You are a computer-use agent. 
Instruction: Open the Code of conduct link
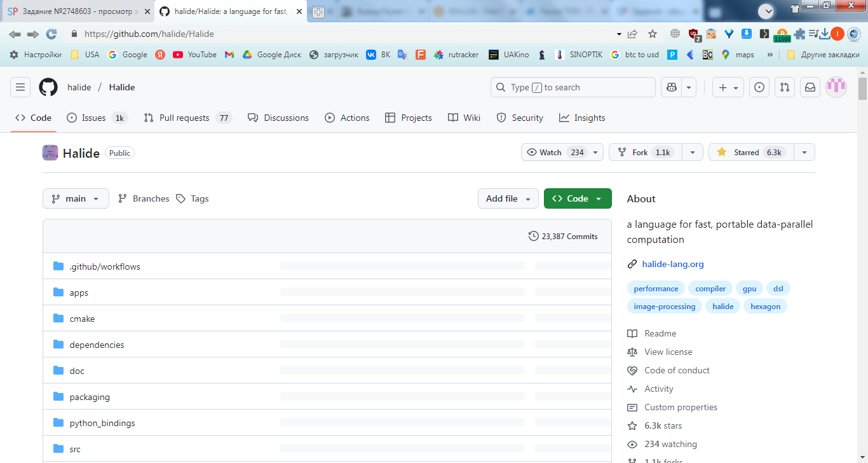pos(677,370)
